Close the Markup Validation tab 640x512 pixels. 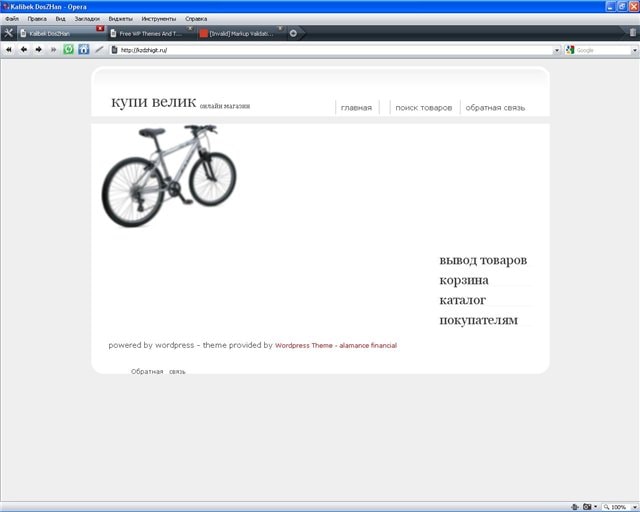click(x=280, y=28)
